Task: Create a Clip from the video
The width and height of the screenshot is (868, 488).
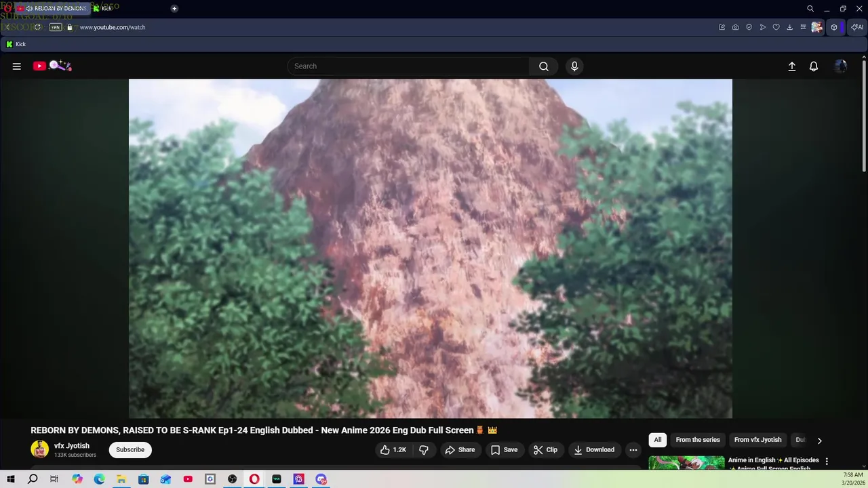Action: coord(545,450)
